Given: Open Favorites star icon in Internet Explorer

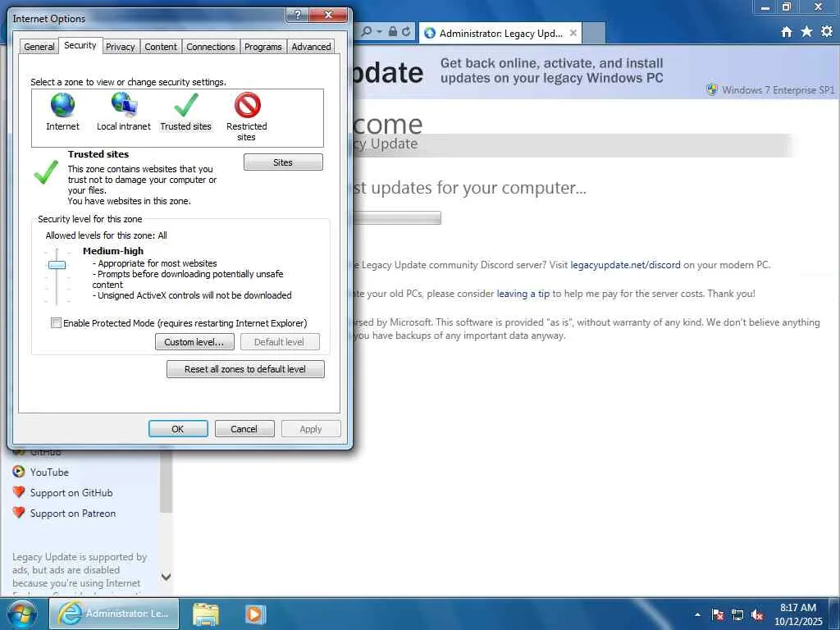Looking at the screenshot, I should pyautogui.click(x=806, y=32).
